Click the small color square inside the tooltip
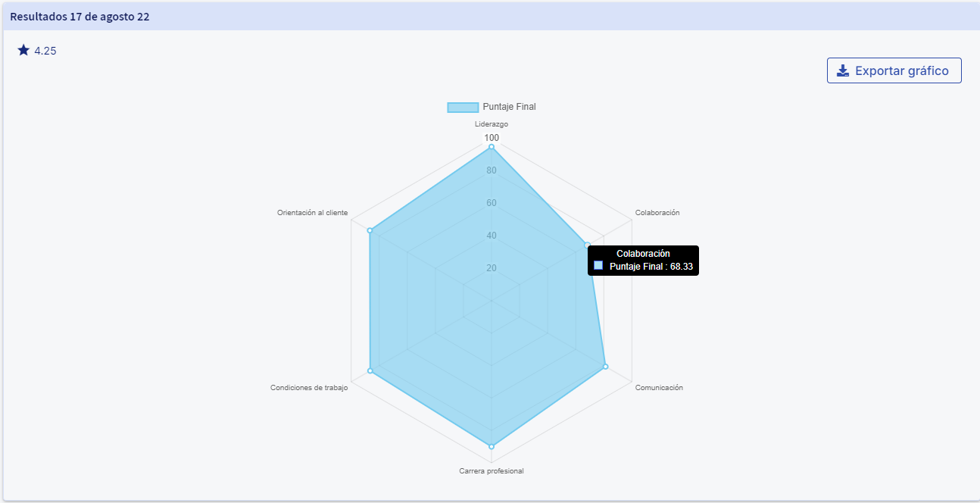The height and width of the screenshot is (503, 980). pos(598,266)
